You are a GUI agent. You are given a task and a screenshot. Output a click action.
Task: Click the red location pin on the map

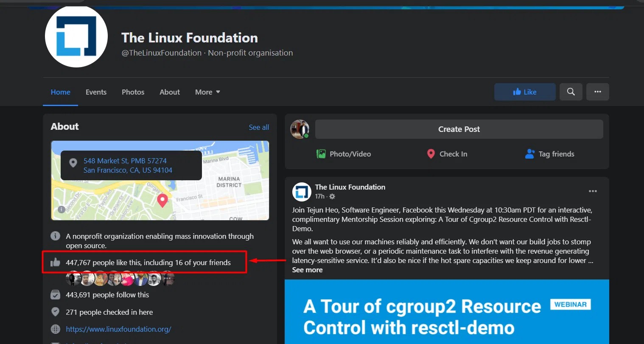tap(162, 200)
